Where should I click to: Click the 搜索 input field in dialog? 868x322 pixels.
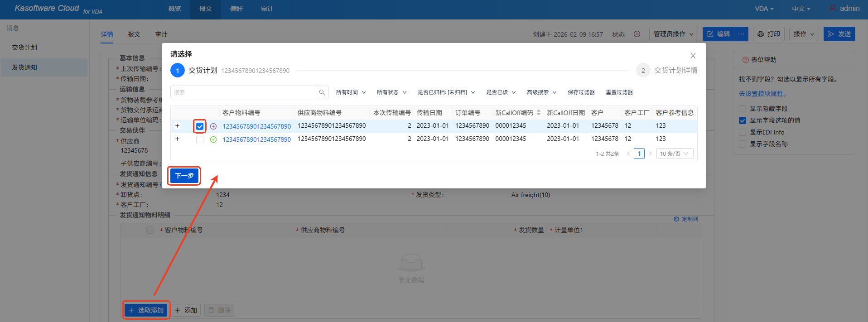pyautogui.click(x=243, y=92)
